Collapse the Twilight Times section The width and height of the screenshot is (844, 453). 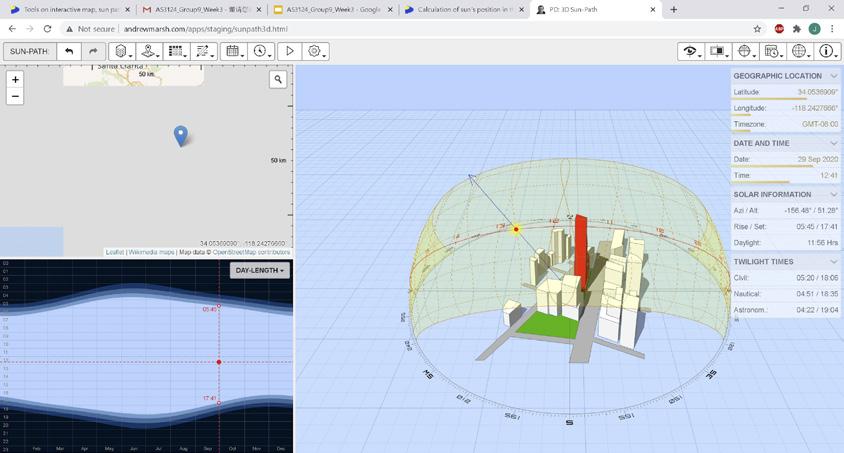pyautogui.click(x=833, y=262)
